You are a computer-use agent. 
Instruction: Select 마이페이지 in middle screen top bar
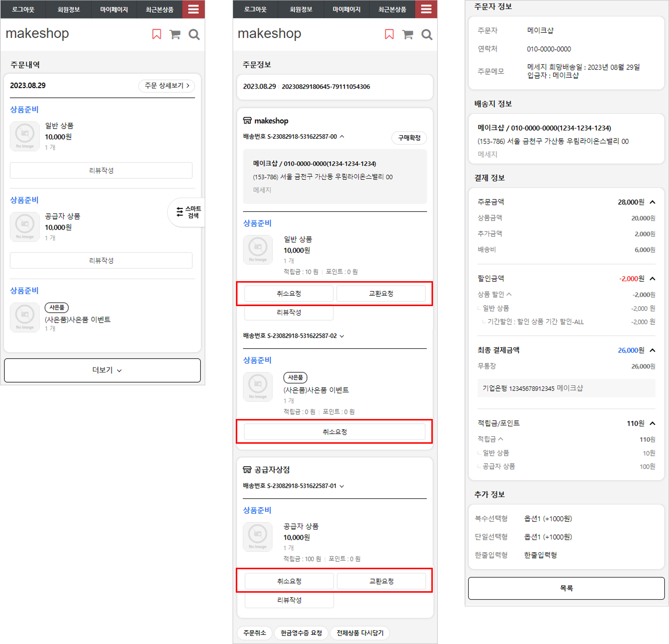(x=346, y=9)
